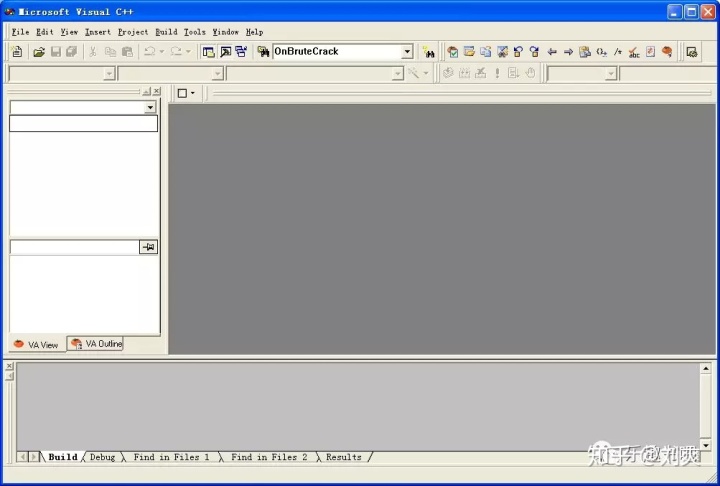Click the output pane scroll up arrow
This screenshot has width=720, height=486.
(x=706, y=368)
